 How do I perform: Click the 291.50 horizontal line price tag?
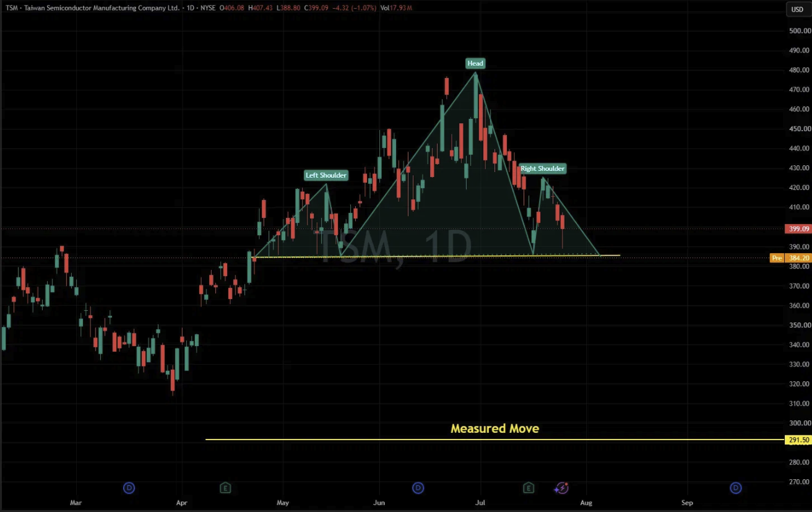click(798, 440)
